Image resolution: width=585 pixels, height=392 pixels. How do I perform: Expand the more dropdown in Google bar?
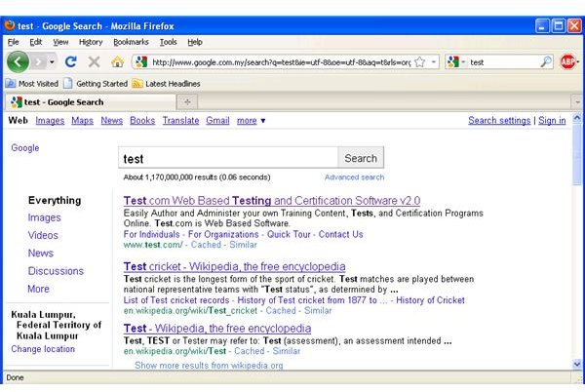click(252, 121)
